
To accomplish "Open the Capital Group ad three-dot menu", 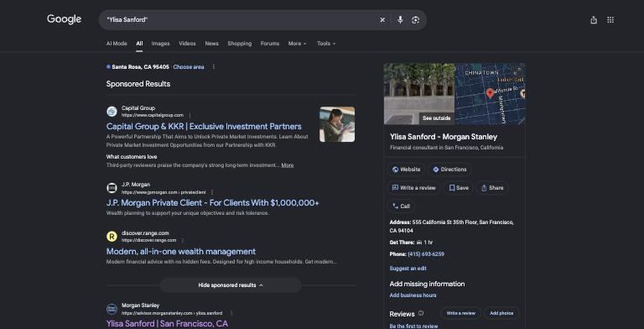I will [190, 115].
